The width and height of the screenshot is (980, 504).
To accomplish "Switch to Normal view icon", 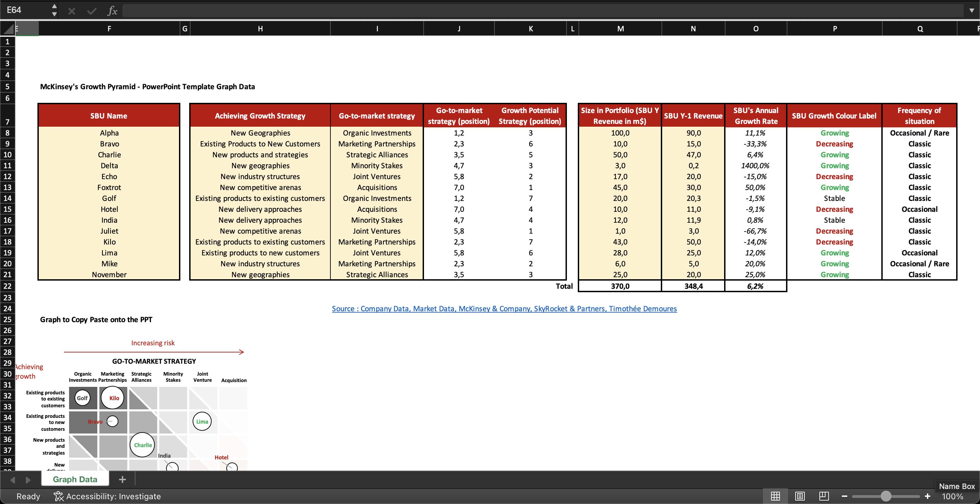I will pyautogui.click(x=775, y=496).
